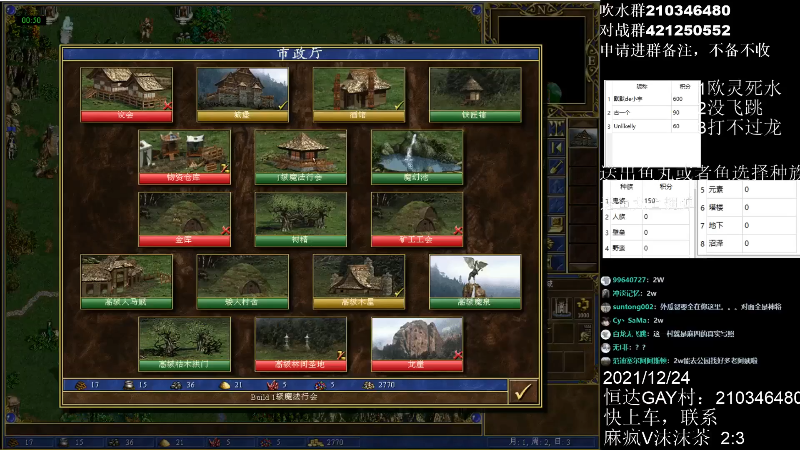800x450 pixels.
Task: Click the 00:30 timer in the corner
Action: tap(31, 20)
